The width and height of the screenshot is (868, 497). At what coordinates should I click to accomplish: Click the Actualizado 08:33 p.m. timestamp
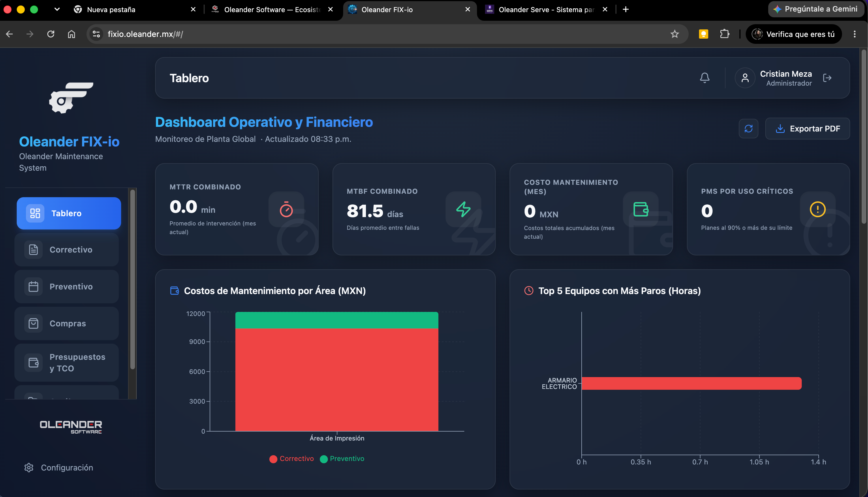[x=308, y=139]
